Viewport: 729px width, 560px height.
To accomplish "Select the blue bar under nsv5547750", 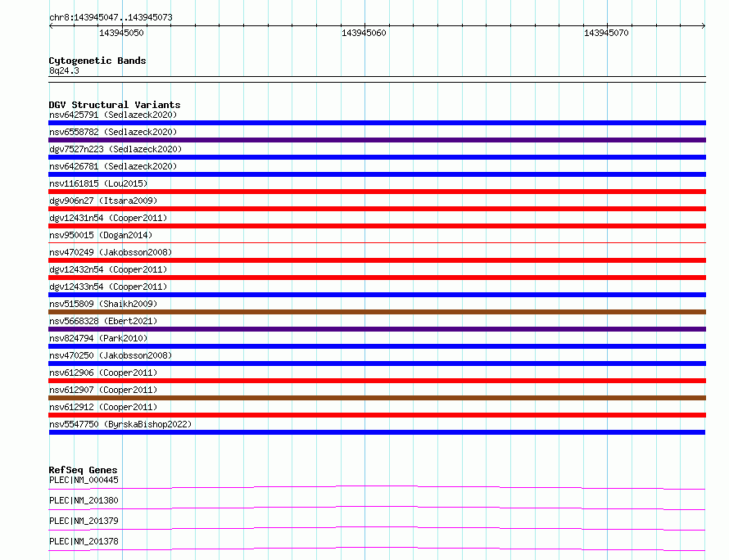I will tap(377, 432).
